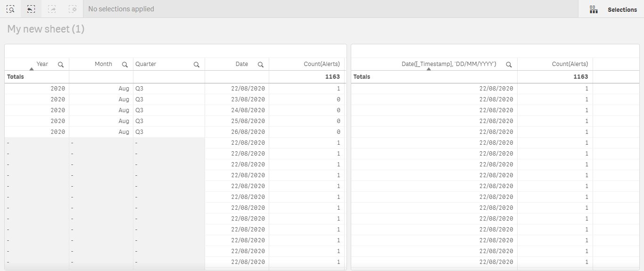This screenshot has width=644, height=271.
Task: Clear all selections
Action: click(73, 9)
